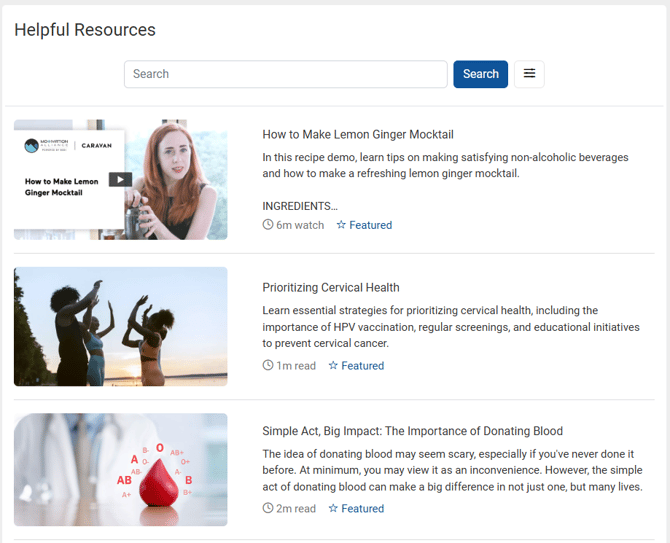Focus the Search text field
670x543 pixels.
pos(285,74)
